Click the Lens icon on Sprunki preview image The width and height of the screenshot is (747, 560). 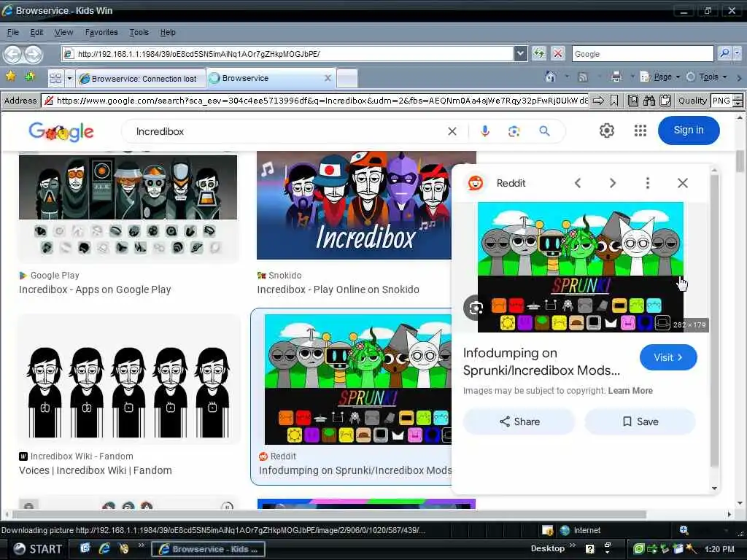pos(475,308)
